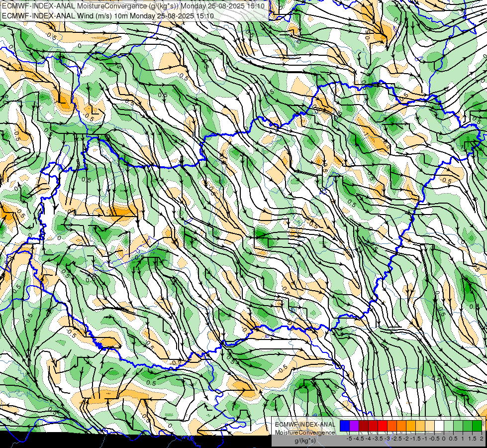This screenshot has height=448, width=487.
Task: Click the amber swatch between -2 and -1.5
Action: click(x=410, y=426)
